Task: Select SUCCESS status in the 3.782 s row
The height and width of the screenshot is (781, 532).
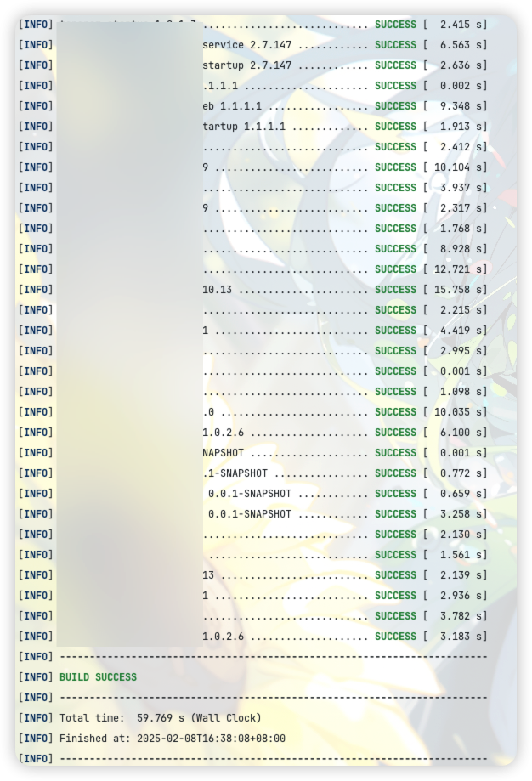Action: tap(395, 616)
